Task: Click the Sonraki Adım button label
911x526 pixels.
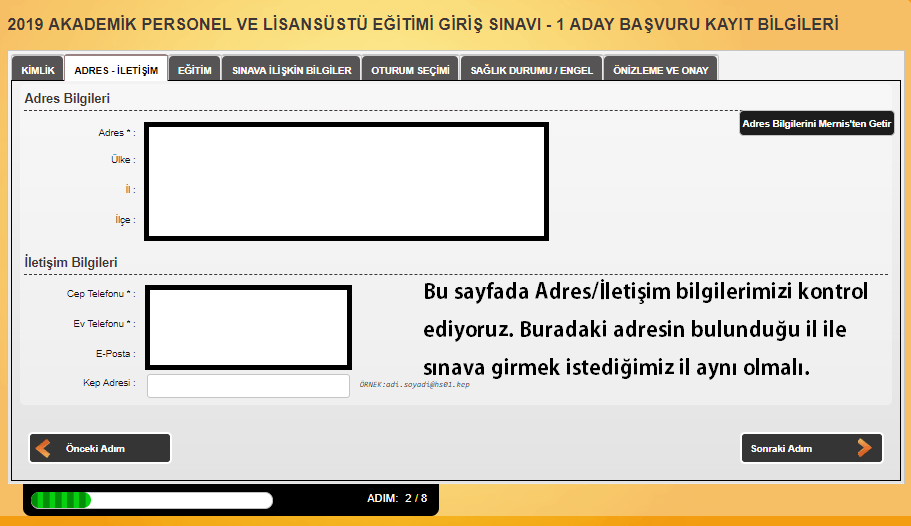Action: [781, 449]
